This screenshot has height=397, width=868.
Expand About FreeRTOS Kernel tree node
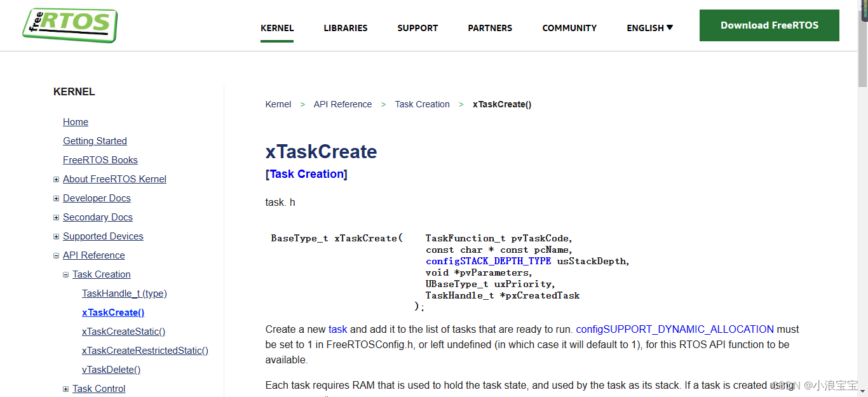click(x=57, y=180)
